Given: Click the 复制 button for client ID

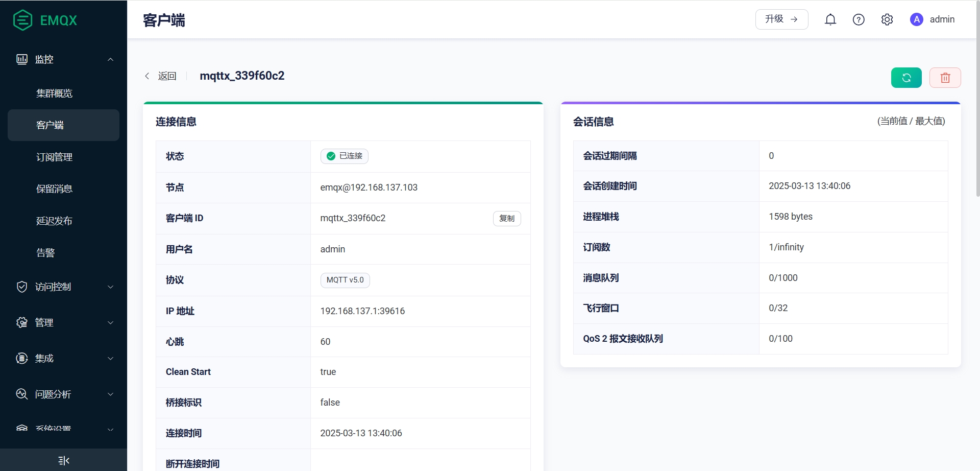Looking at the screenshot, I should 506,219.
